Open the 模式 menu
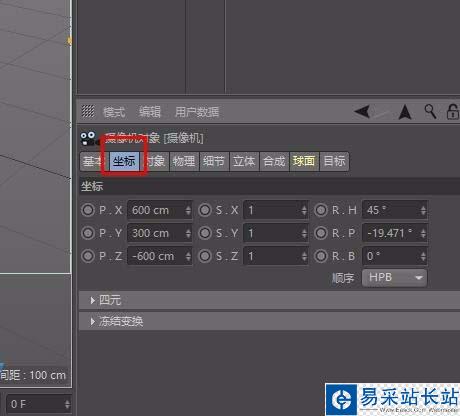460x416 pixels. 114,112
